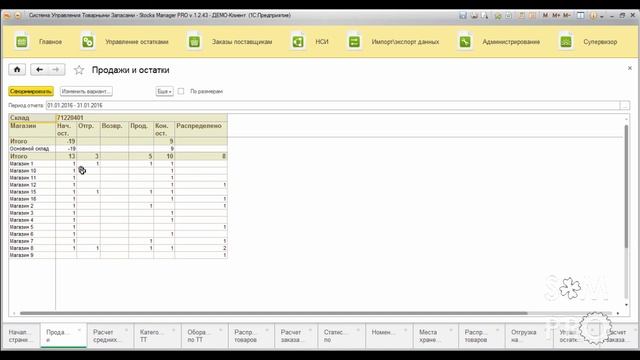Click the scroll-right arrow of horizontal scrollbar
640x360 pixels.
point(618,313)
